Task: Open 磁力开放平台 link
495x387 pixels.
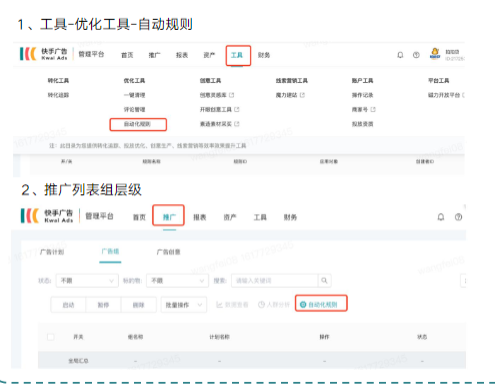Action: pos(444,95)
